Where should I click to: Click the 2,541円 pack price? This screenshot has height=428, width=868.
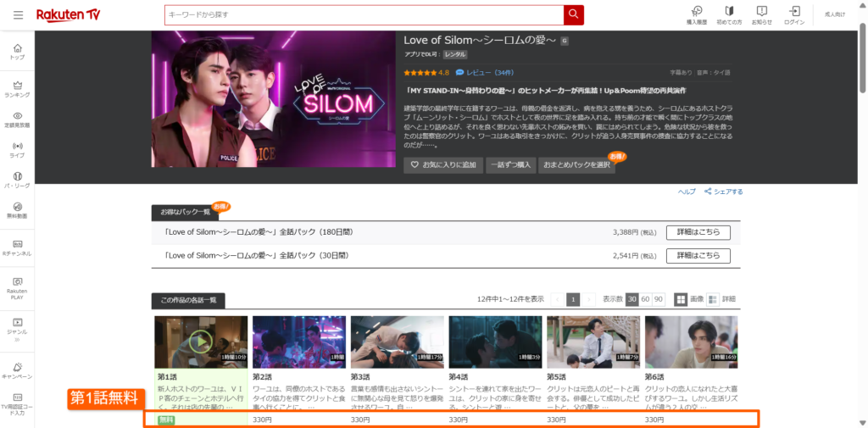(x=626, y=256)
